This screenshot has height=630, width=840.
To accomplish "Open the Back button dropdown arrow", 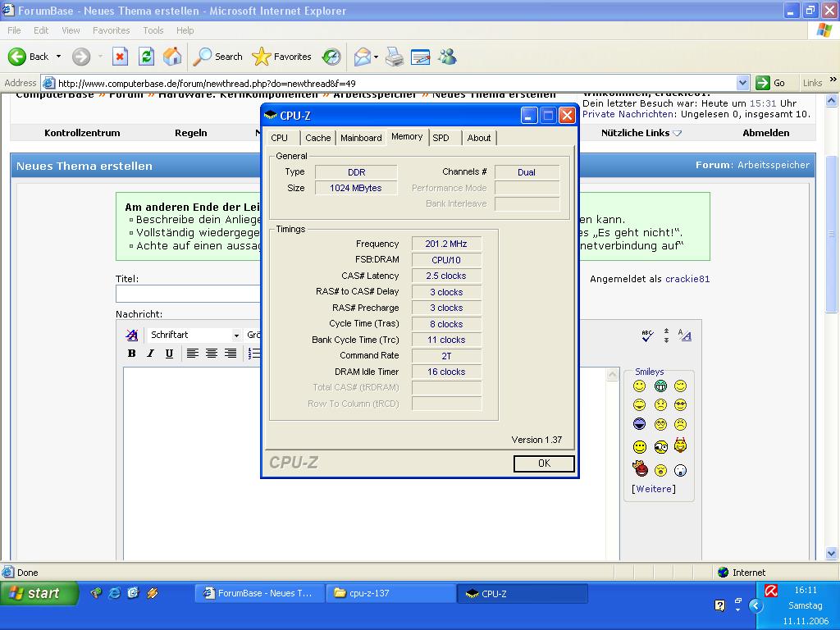I will click(x=58, y=57).
